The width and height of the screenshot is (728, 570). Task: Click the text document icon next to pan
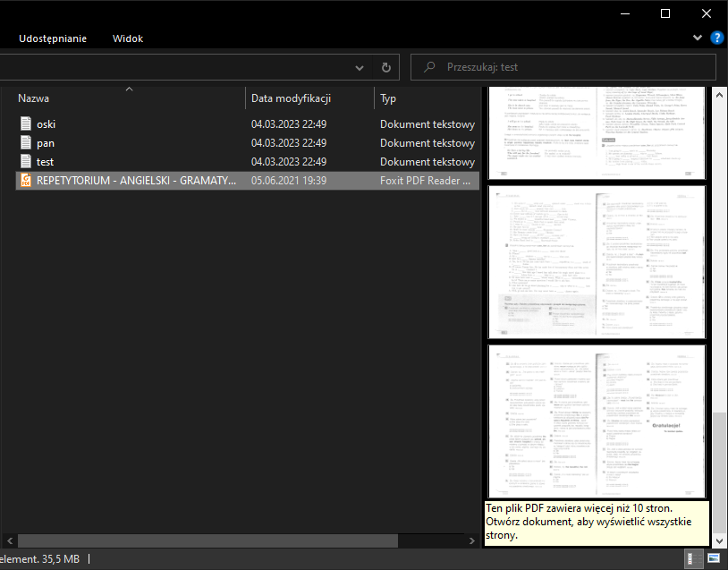click(x=26, y=142)
